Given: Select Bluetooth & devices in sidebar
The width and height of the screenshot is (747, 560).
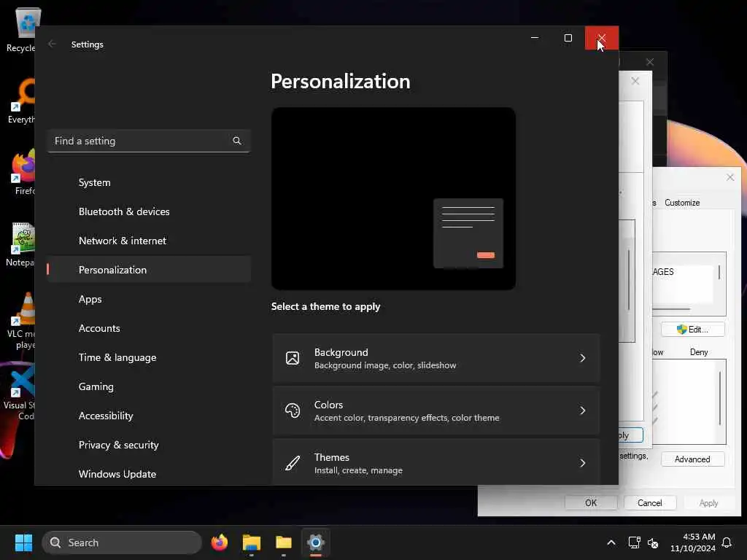Looking at the screenshot, I should pos(149,211).
